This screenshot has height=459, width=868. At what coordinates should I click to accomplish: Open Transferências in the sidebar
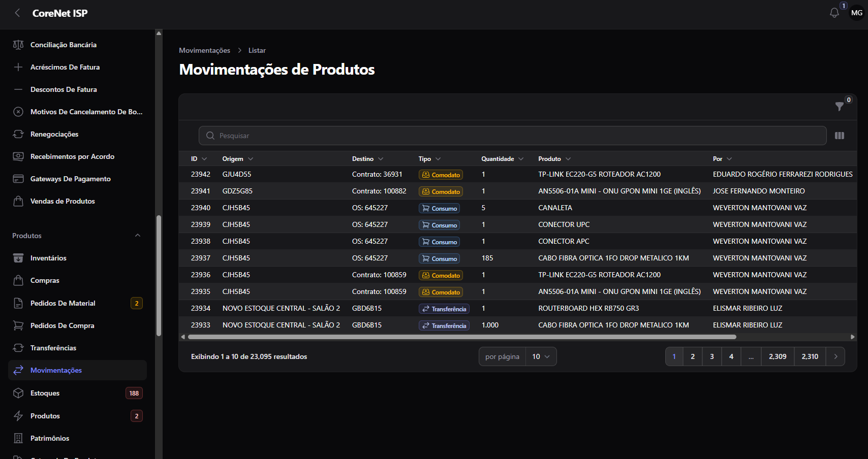click(x=77, y=348)
